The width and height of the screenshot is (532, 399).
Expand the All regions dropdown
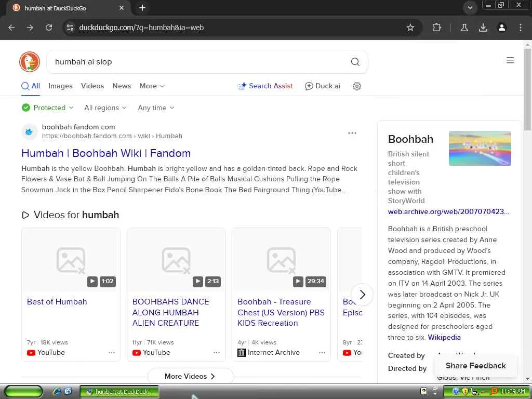click(105, 108)
